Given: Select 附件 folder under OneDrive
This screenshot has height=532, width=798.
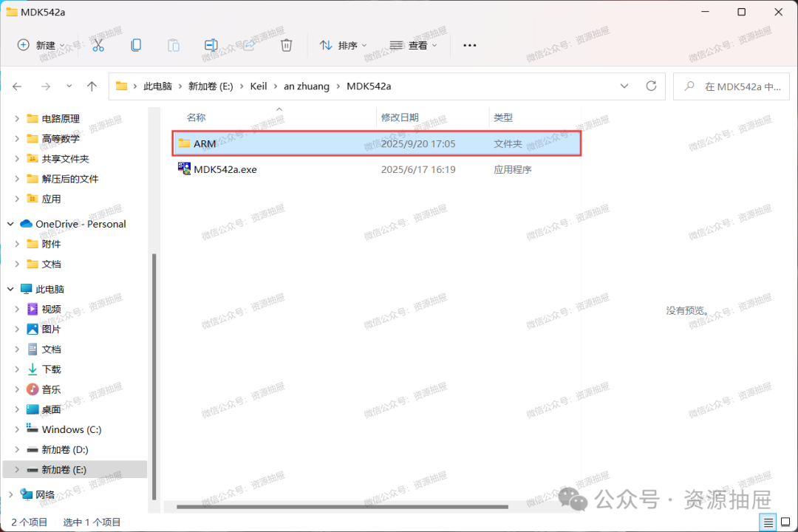Looking at the screenshot, I should [x=51, y=244].
